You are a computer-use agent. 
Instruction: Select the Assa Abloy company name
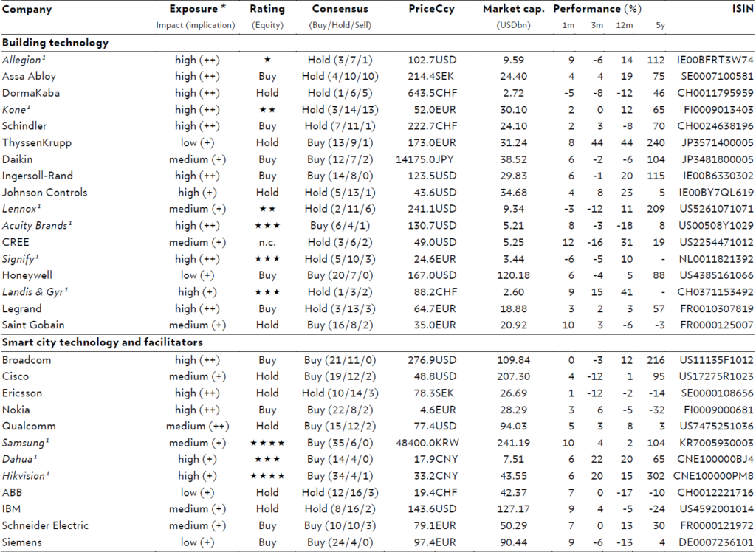pos(29,76)
